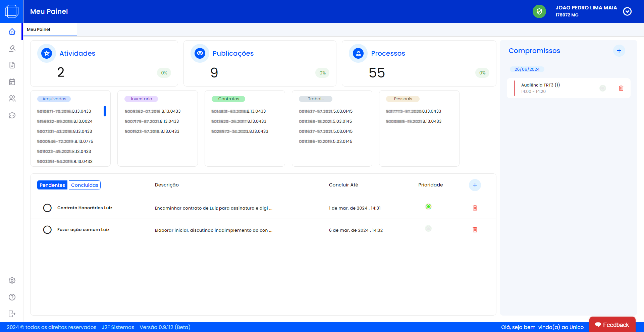Expand the user account dropdown menu

pyautogui.click(x=627, y=11)
